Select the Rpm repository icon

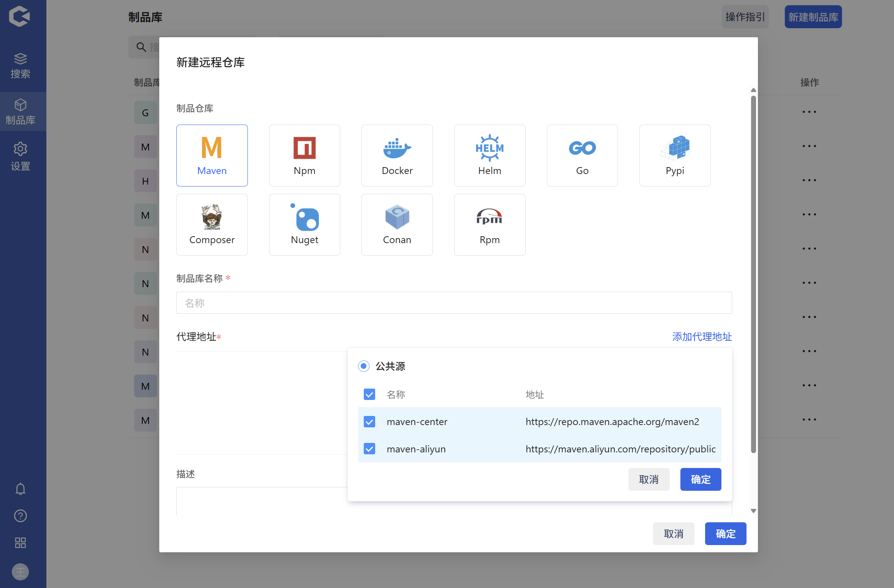[490, 217]
